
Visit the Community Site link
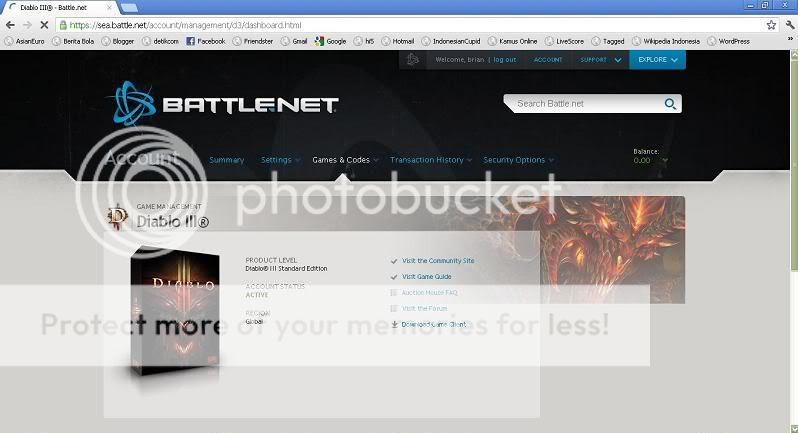438,261
